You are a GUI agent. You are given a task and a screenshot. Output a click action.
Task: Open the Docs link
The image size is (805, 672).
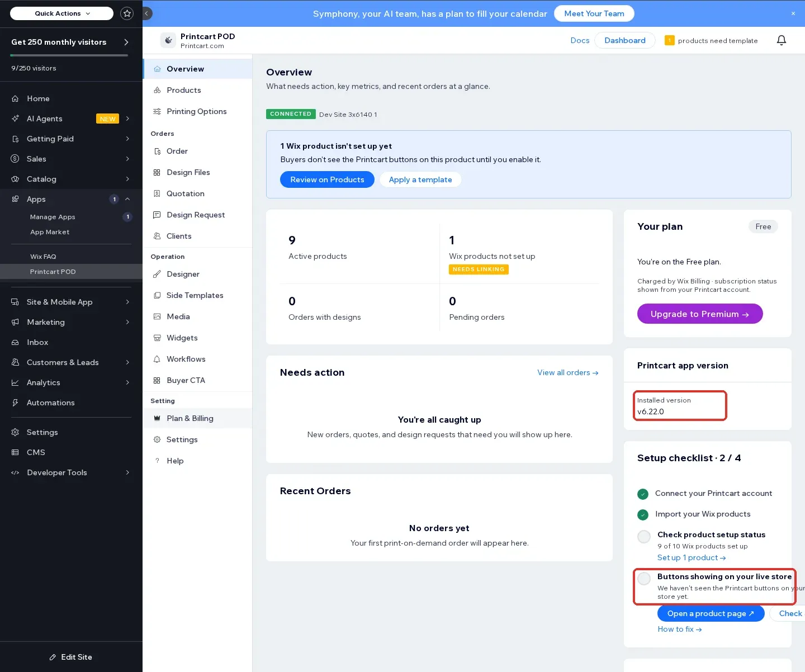(x=580, y=40)
